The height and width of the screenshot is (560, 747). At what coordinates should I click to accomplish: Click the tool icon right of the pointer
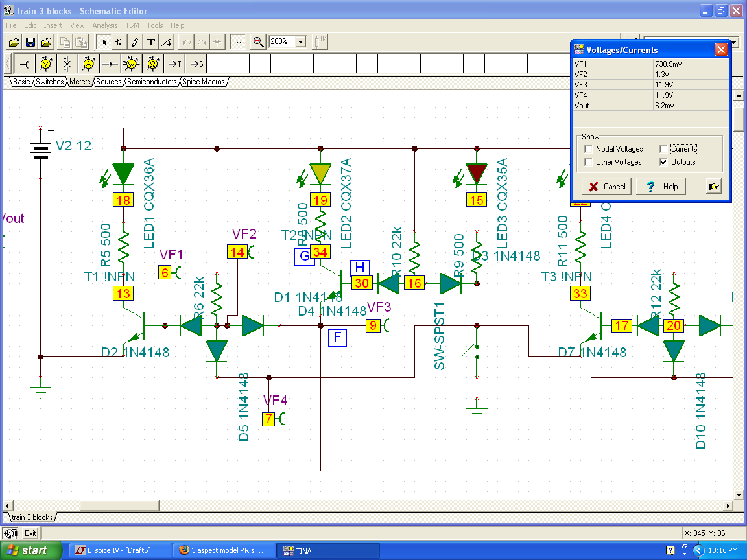point(119,42)
